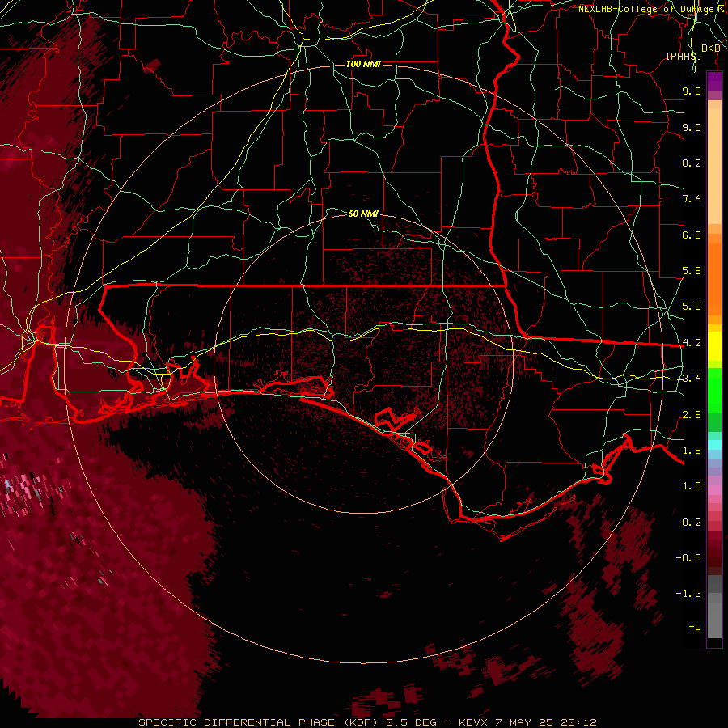Click the 9.0 legend value
The height and width of the screenshot is (728, 728).
[692, 127]
